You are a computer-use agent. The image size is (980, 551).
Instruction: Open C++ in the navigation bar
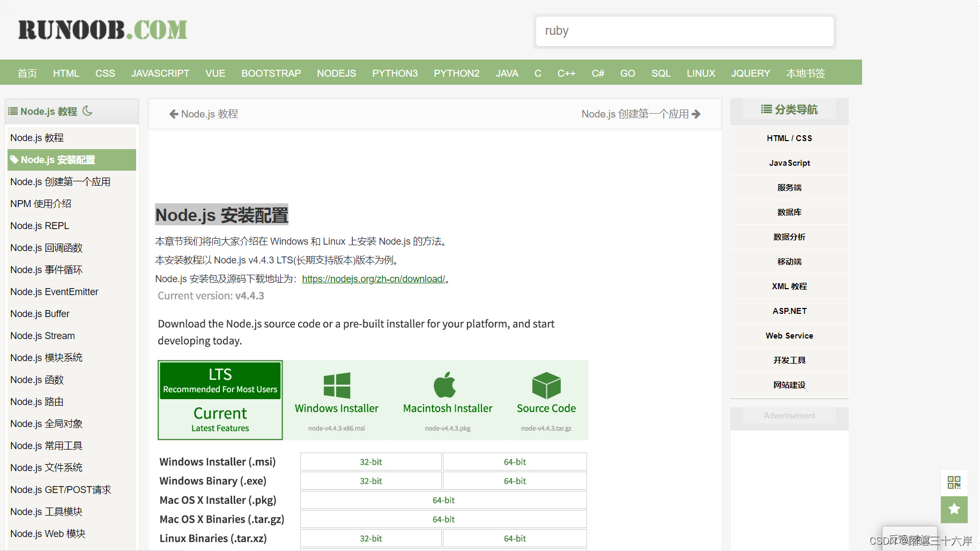[566, 73]
